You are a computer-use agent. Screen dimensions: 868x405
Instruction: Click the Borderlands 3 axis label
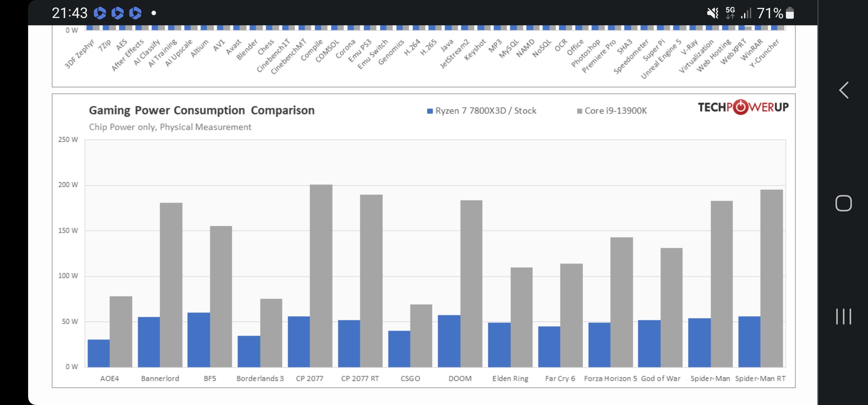pyautogui.click(x=260, y=378)
